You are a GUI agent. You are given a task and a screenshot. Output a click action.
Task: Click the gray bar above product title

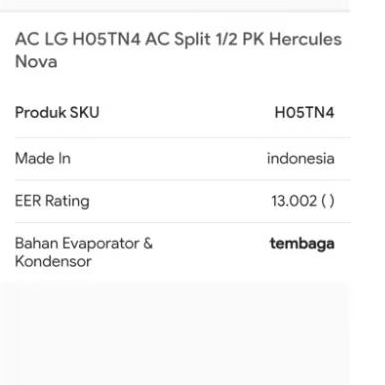click(x=175, y=6)
